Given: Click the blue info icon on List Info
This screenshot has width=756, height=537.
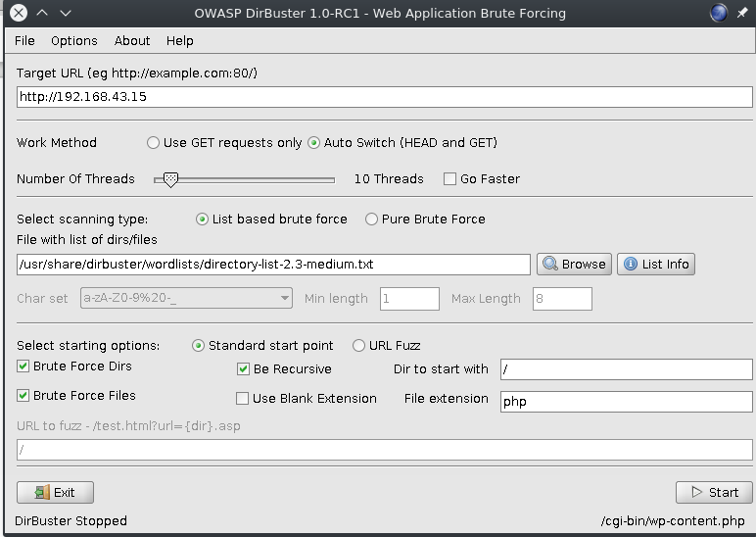Looking at the screenshot, I should coord(630,264).
